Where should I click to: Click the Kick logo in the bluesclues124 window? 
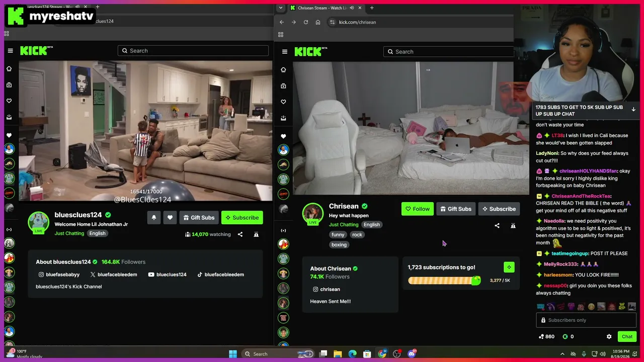click(36, 50)
